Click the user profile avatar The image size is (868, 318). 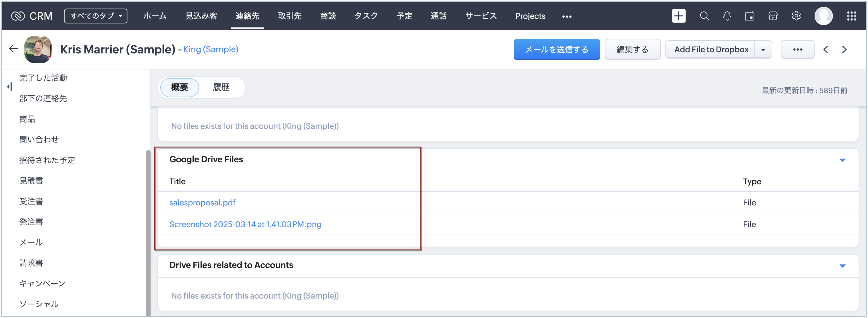point(823,16)
